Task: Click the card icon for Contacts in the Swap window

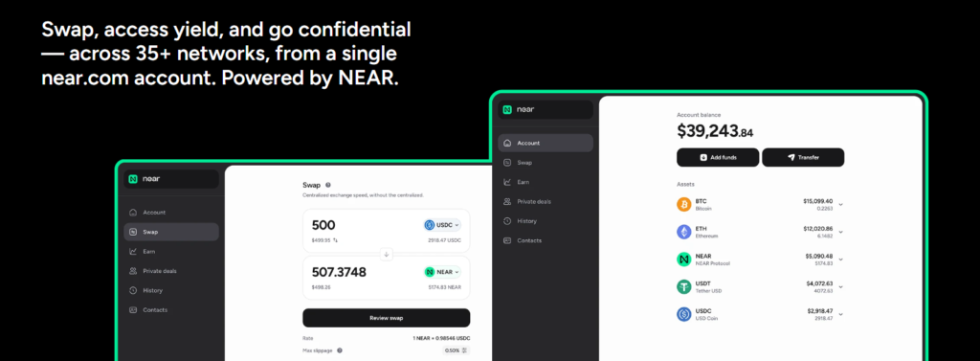Action: [x=132, y=309]
